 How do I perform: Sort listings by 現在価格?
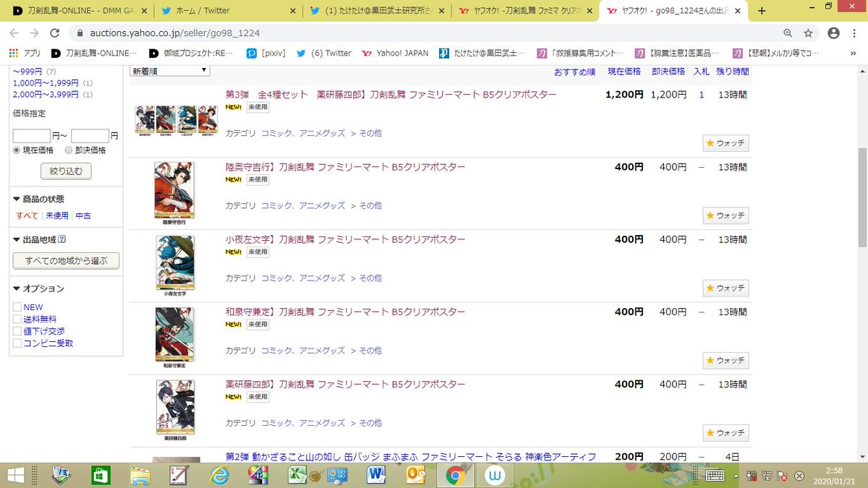(x=624, y=72)
